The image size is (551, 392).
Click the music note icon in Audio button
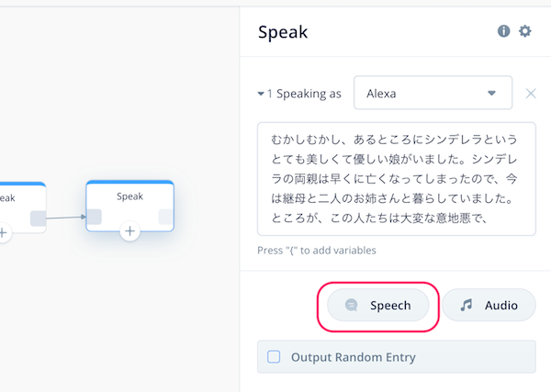(x=467, y=305)
